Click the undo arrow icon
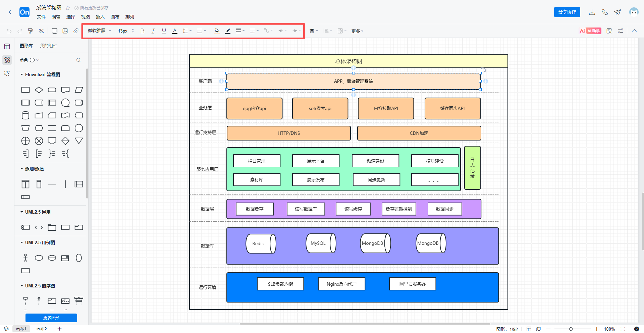 (9, 31)
